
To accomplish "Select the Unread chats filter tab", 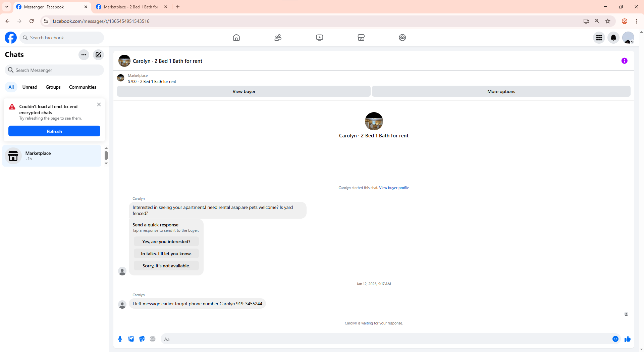I will coord(30,87).
